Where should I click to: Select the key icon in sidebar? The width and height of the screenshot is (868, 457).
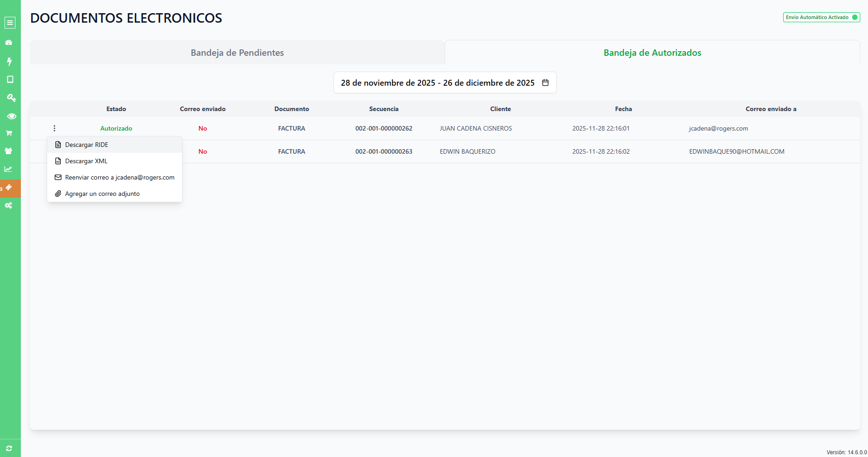coord(11,97)
